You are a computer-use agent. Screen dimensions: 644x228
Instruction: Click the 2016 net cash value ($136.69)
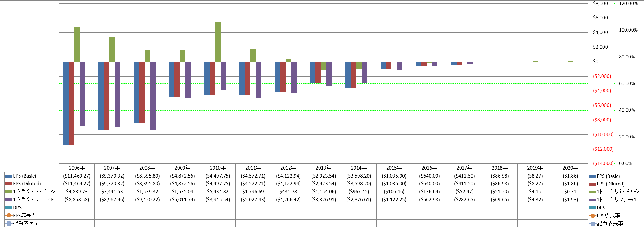pyautogui.click(x=429, y=192)
